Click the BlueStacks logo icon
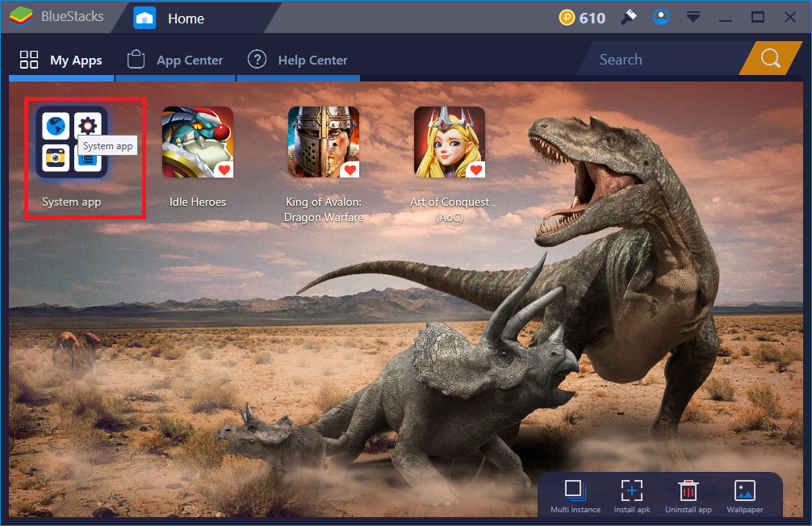812x526 pixels. tap(21, 17)
